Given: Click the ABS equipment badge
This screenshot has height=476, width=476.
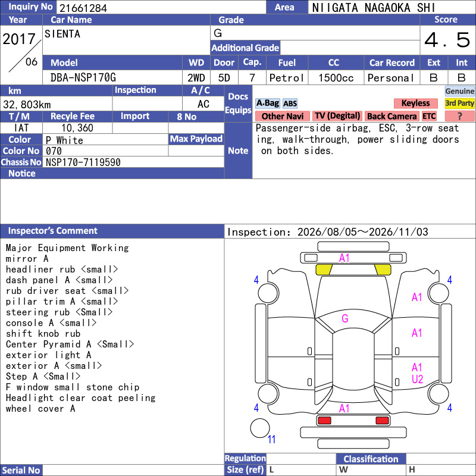Looking at the screenshot, I should pyautogui.click(x=290, y=104).
